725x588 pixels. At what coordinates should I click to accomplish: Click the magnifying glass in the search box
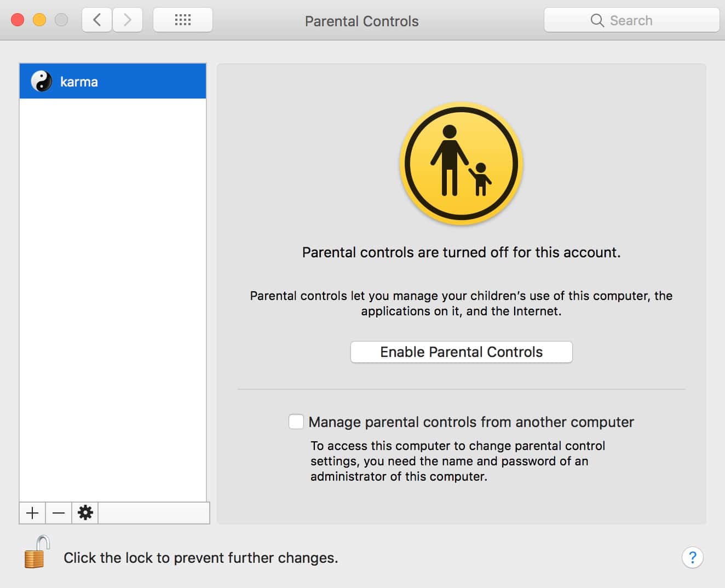point(597,20)
